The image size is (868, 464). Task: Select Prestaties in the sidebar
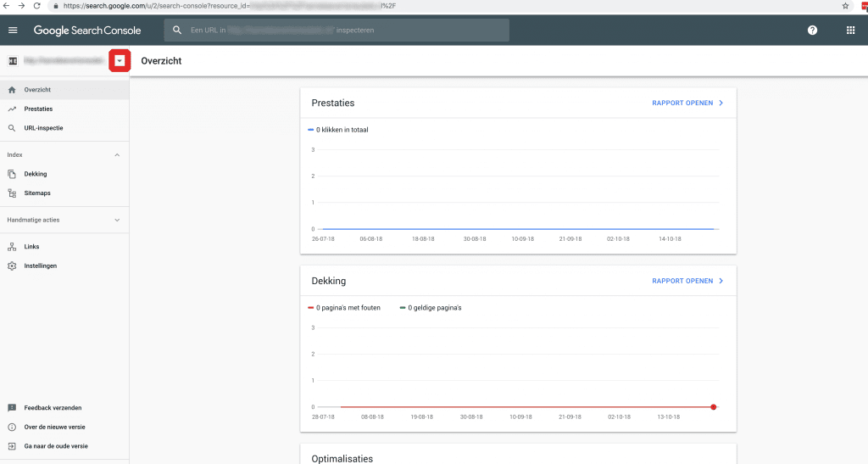click(38, 109)
